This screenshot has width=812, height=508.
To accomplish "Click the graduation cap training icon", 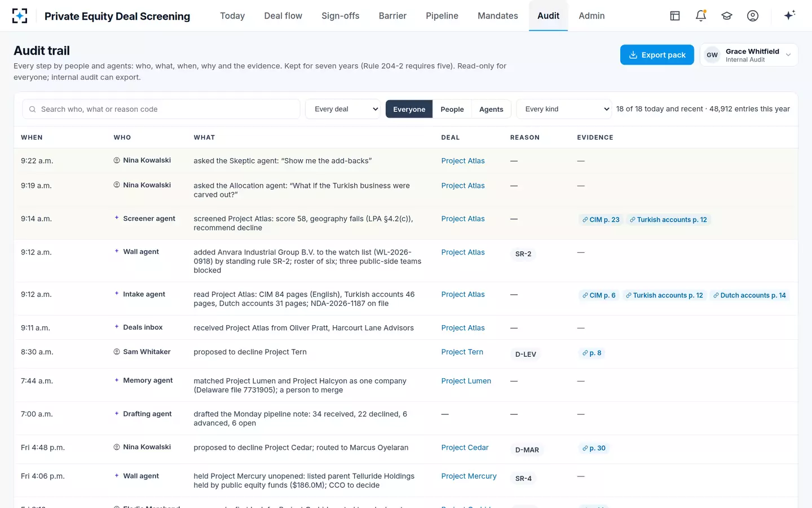I will pos(727,16).
